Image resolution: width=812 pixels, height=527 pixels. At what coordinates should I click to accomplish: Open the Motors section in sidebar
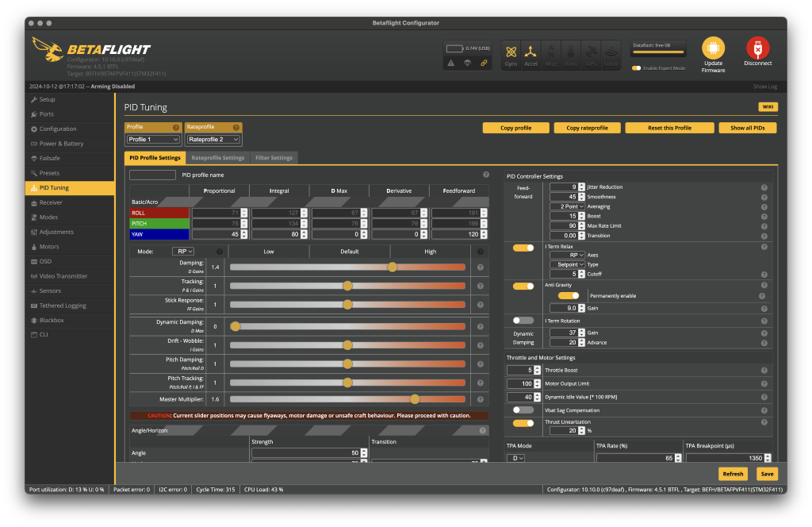click(49, 247)
